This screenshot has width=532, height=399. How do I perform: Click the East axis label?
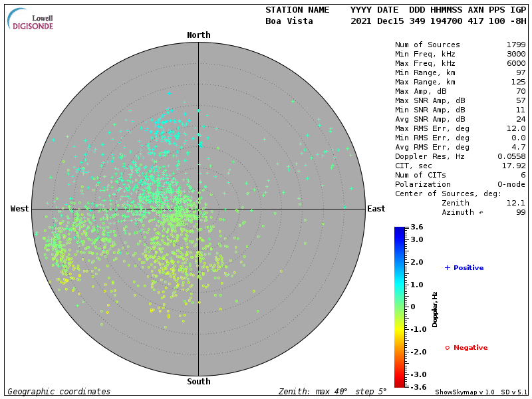pyautogui.click(x=376, y=209)
